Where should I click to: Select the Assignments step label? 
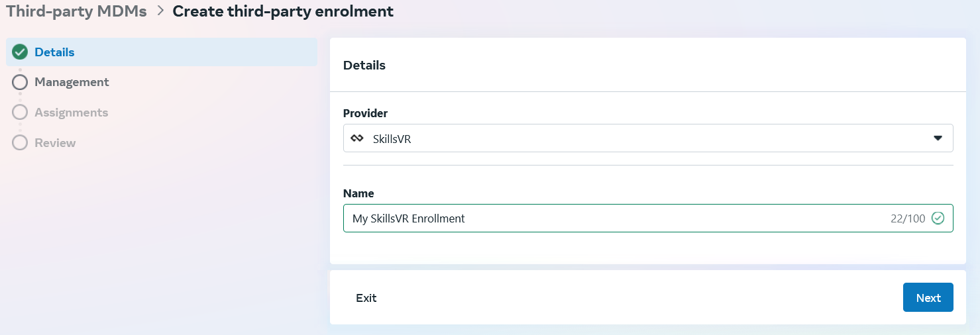tap(71, 113)
